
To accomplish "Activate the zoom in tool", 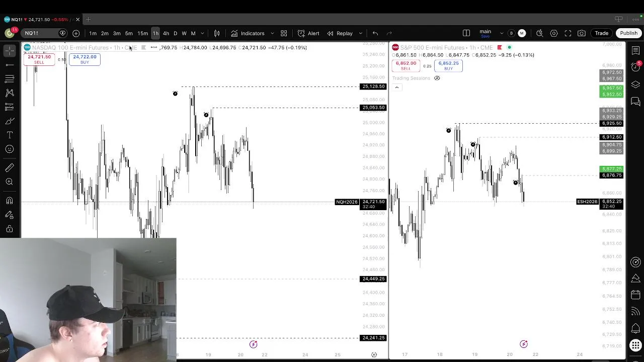I will 10,182.
